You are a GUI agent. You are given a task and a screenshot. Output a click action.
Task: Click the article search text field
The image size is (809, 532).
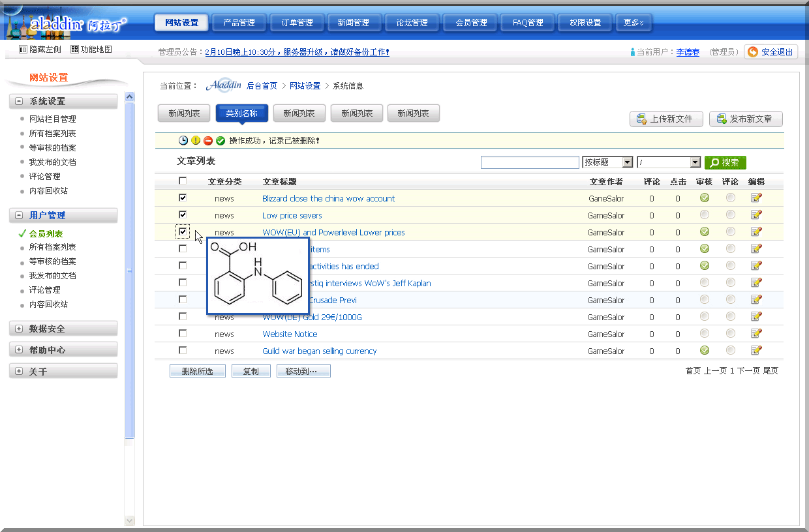(530, 162)
